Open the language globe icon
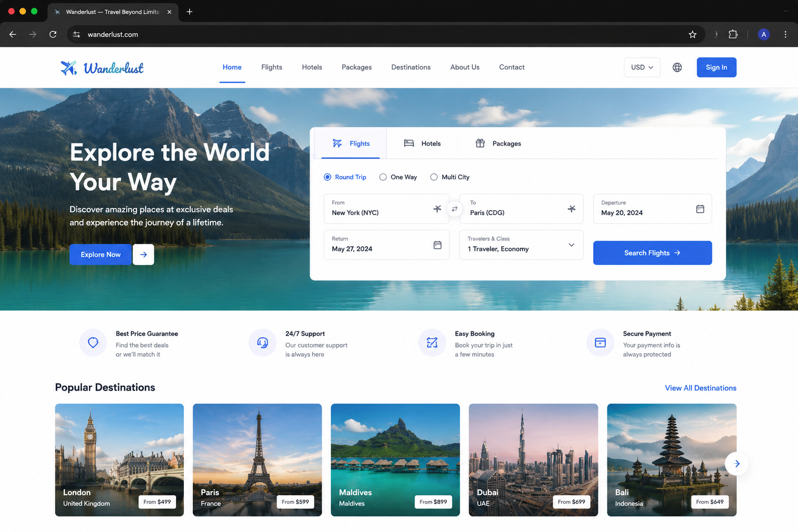The height and width of the screenshot is (532, 798). (677, 68)
